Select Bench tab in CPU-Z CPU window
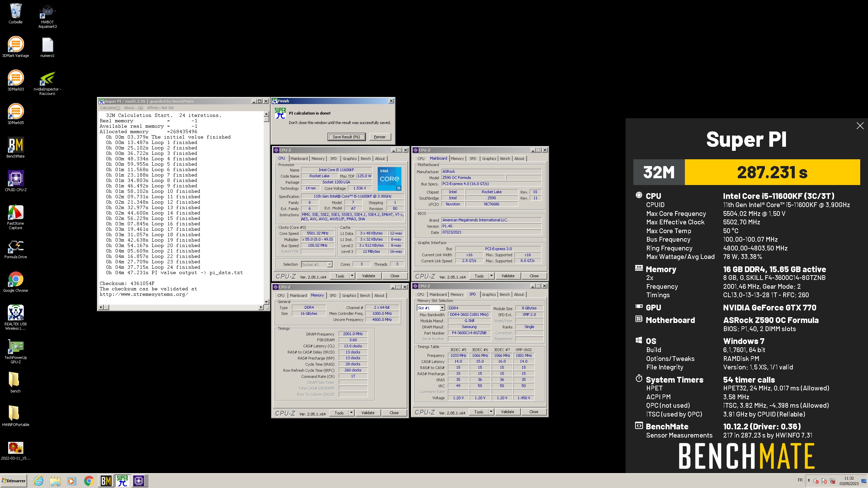 pos(366,159)
